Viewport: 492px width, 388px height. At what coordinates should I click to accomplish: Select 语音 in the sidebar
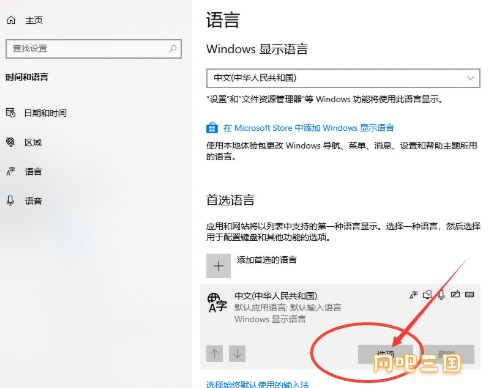tap(33, 201)
